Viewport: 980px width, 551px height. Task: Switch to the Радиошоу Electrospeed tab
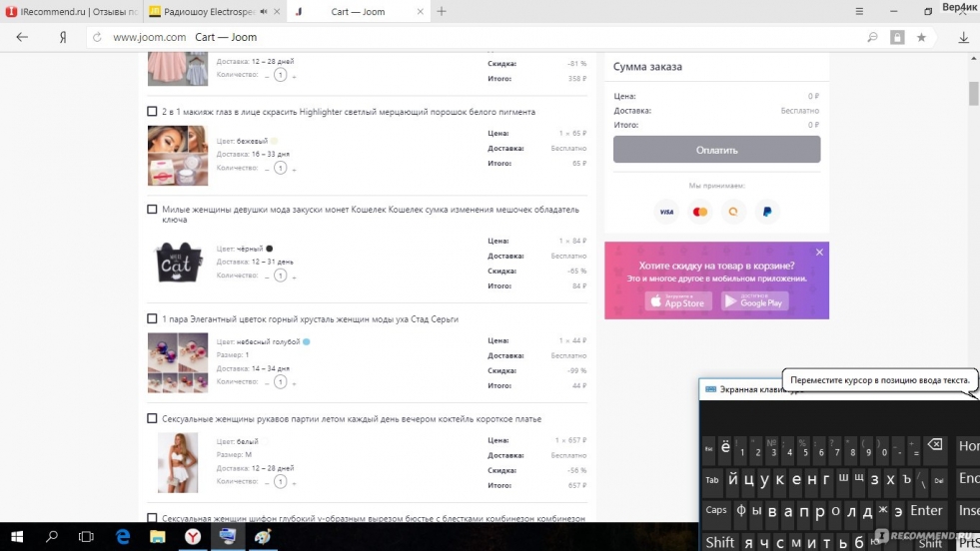[x=205, y=11]
